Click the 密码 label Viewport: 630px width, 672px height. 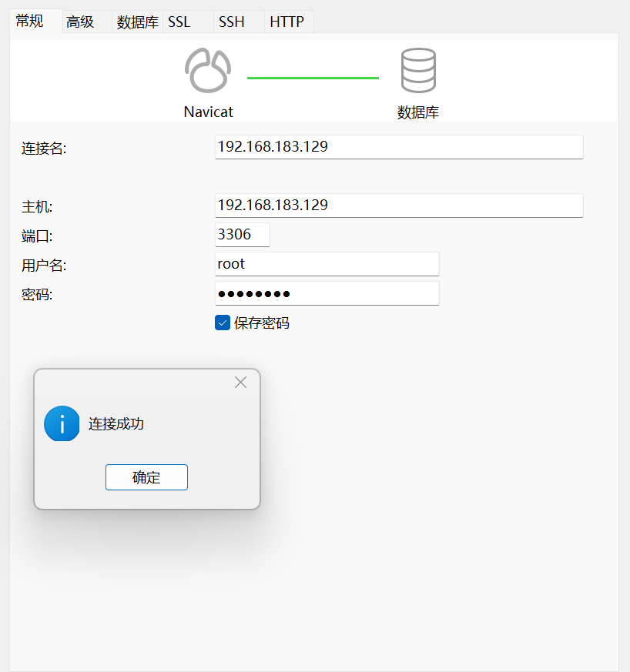tap(37, 295)
